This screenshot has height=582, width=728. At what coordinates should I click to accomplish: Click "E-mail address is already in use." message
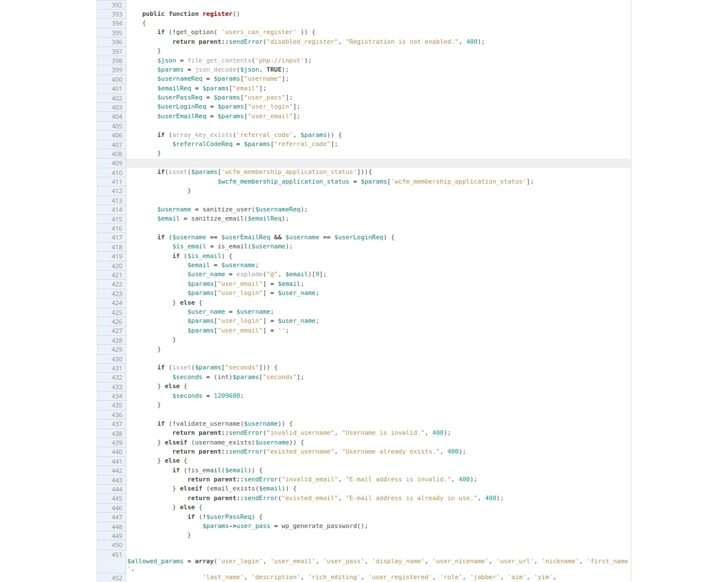(x=412, y=498)
